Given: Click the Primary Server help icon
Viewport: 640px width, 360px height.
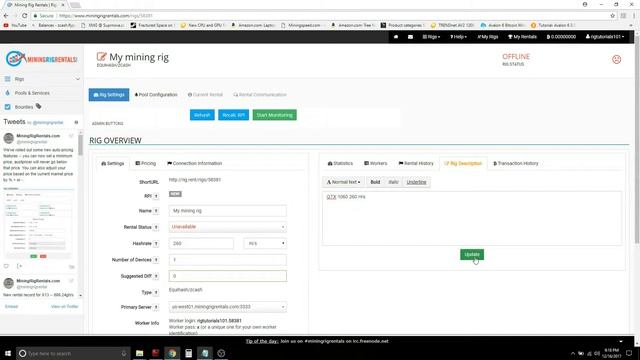Looking at the screenshot, I should tap(156, 307).
